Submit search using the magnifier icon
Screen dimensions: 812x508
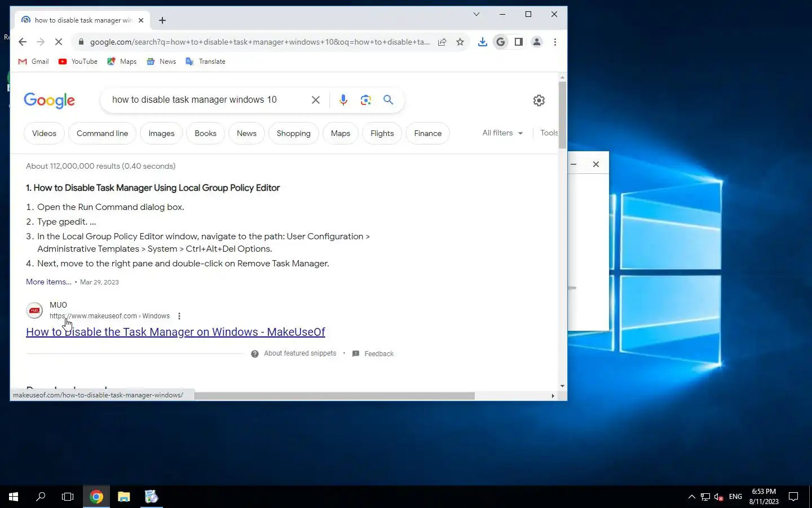(388, 100)
